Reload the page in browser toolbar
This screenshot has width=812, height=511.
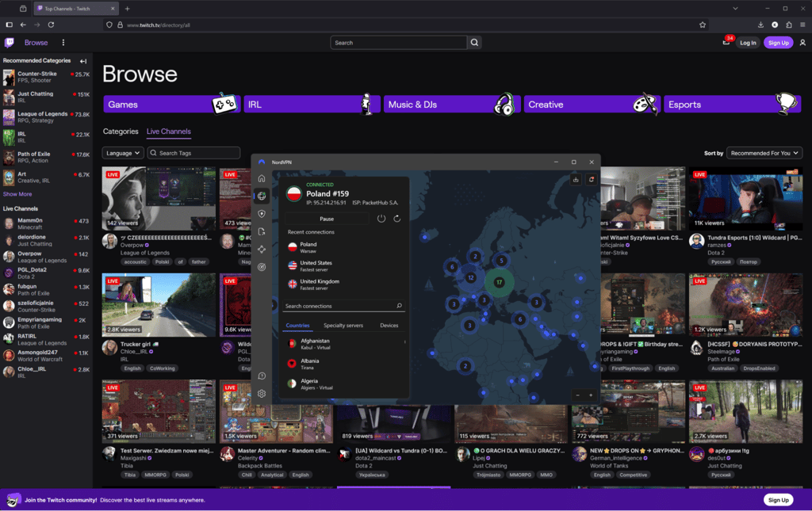[51, 25]
